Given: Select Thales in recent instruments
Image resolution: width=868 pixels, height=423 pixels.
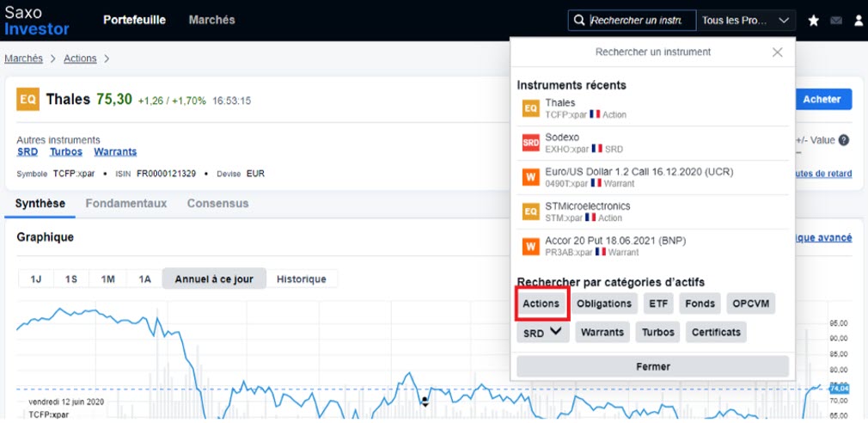Looking at the screenshot, I should 652,108.
